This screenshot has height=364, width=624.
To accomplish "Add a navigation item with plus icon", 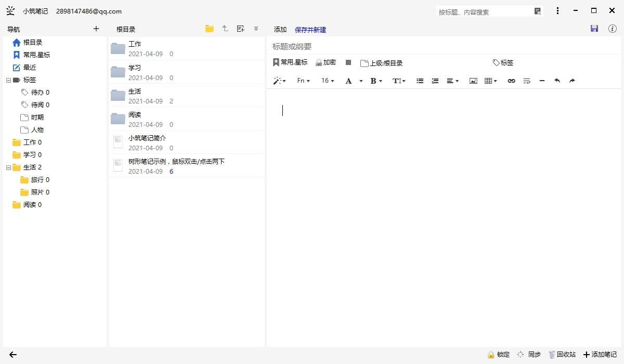I will point(96,29).
